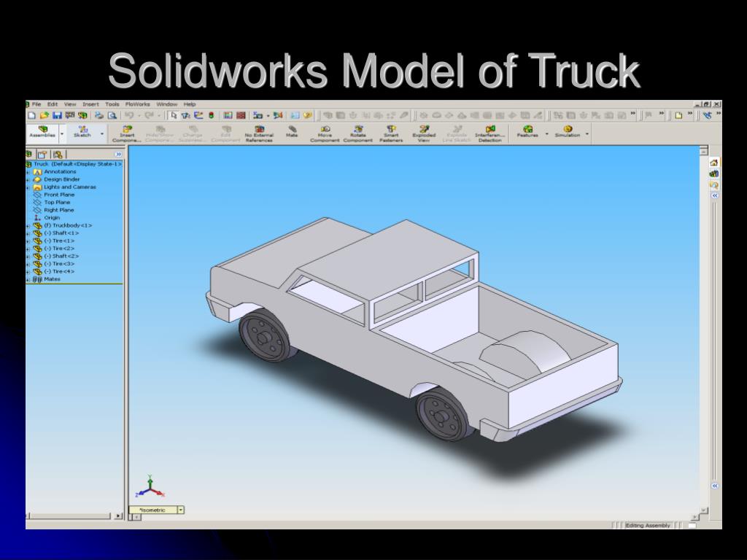Click the Rebuild traffic light icon
Screen dimensions: 747x560
[211, 115]
